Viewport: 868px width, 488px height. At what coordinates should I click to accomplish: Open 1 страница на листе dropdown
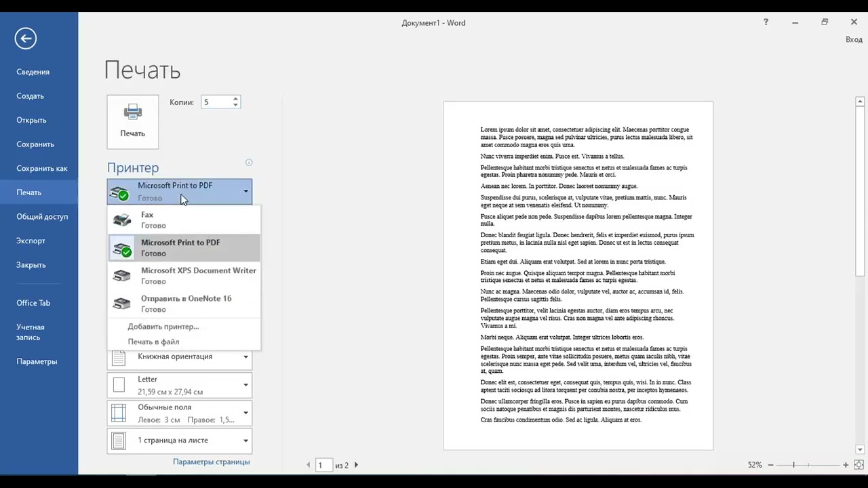(180, 441)
